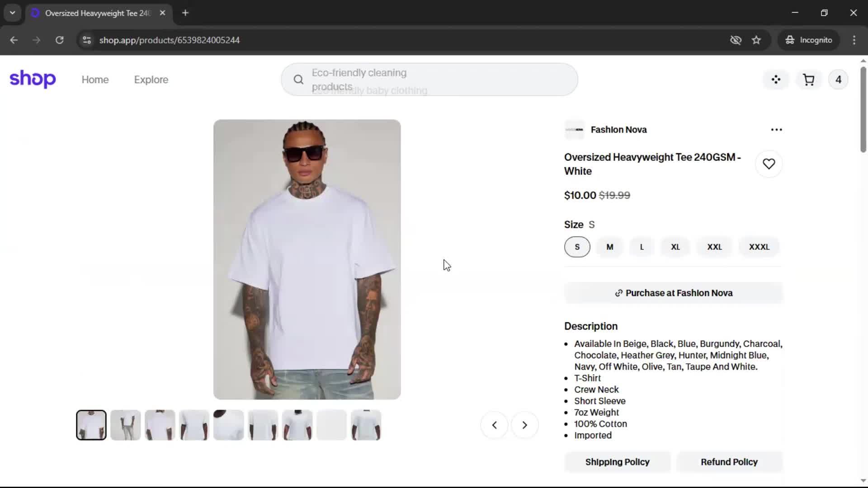Open the shopping cart icon

click(x=808, y=80)
